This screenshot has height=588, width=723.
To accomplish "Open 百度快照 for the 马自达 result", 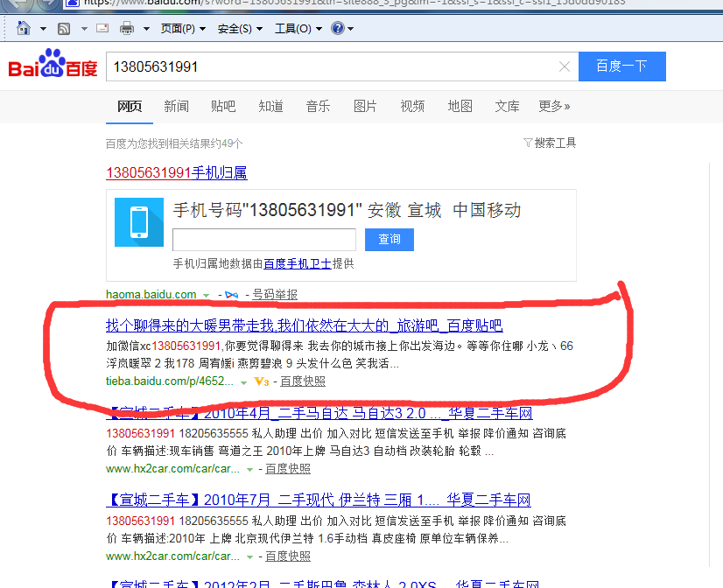I will [288, 469].
